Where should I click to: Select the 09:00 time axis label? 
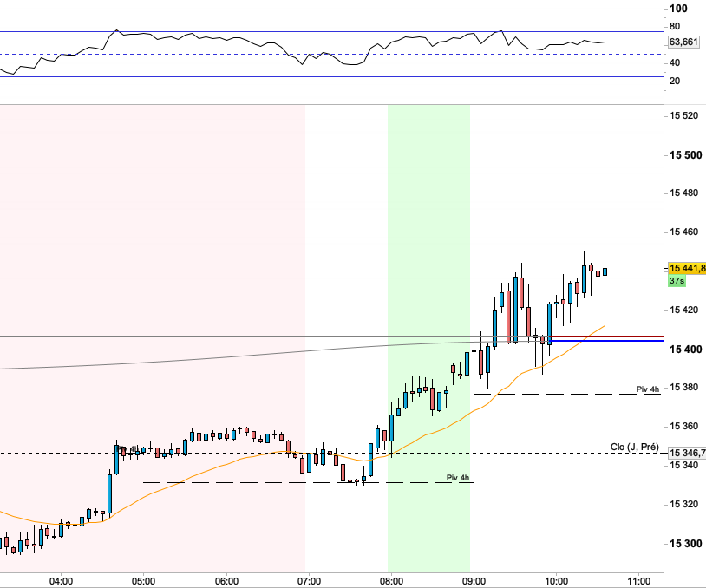click(474, 581)
